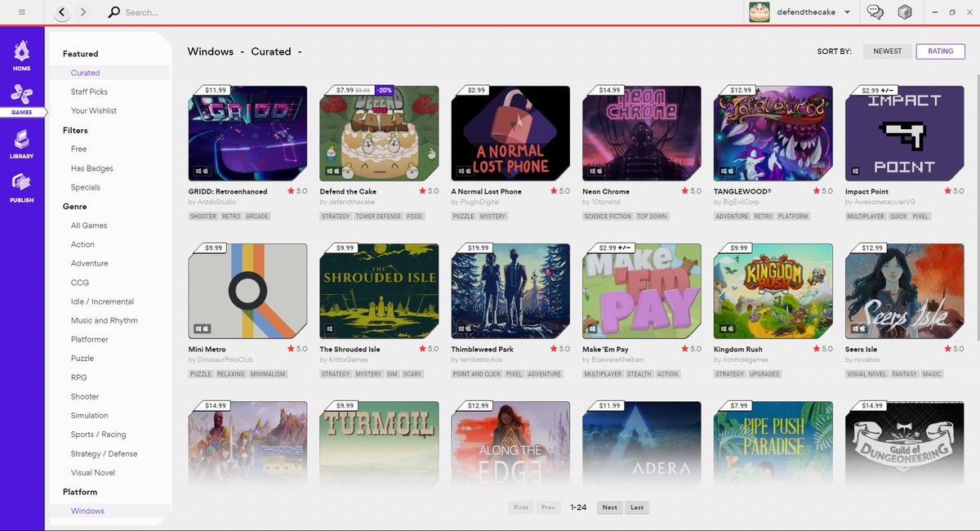The width and height of the screenshot is (980, 531).
Task: Click the Prev page button
Action: coord(548,507)
